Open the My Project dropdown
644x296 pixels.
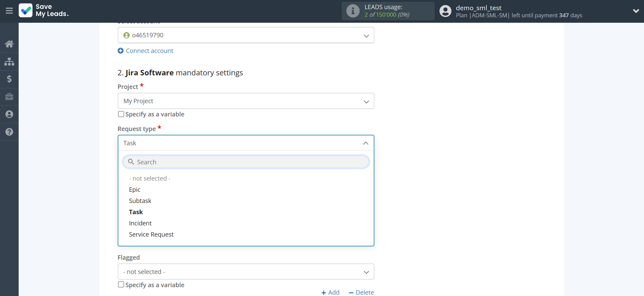(246, 101)
